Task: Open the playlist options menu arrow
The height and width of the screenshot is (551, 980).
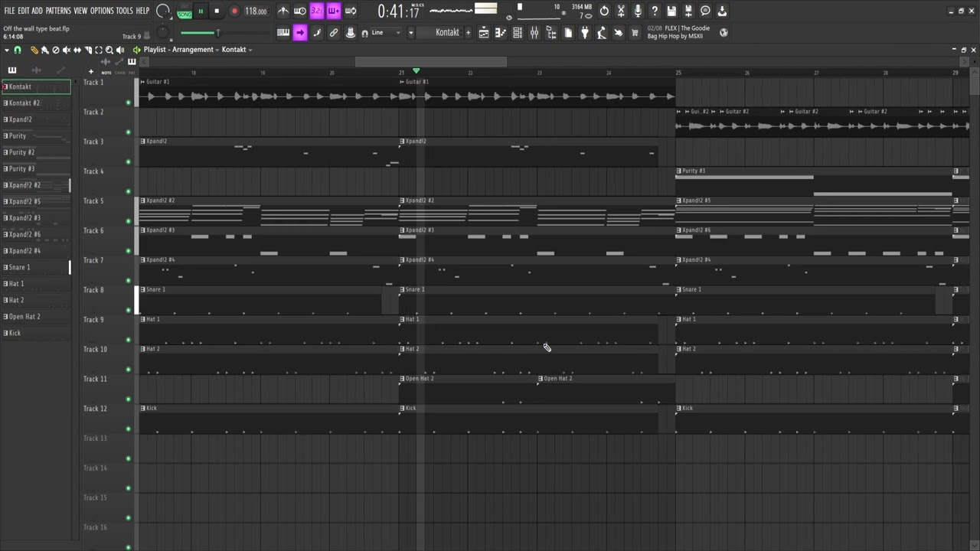Action: (x=7, y=50)
